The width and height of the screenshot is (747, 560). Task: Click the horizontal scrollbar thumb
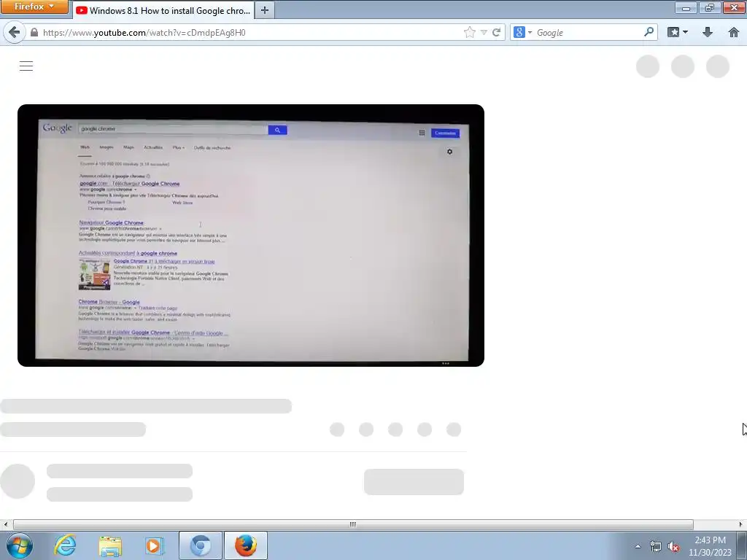tap(353, 524)
